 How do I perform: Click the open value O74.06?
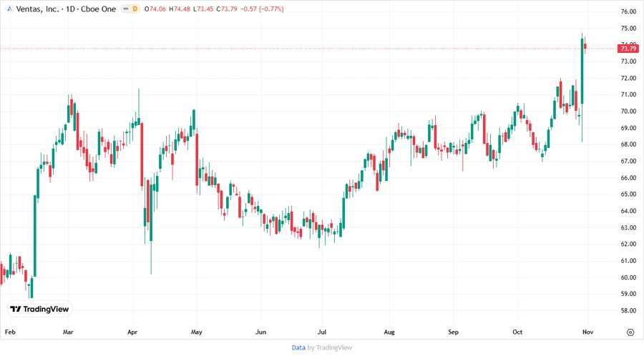click(155, 9)
